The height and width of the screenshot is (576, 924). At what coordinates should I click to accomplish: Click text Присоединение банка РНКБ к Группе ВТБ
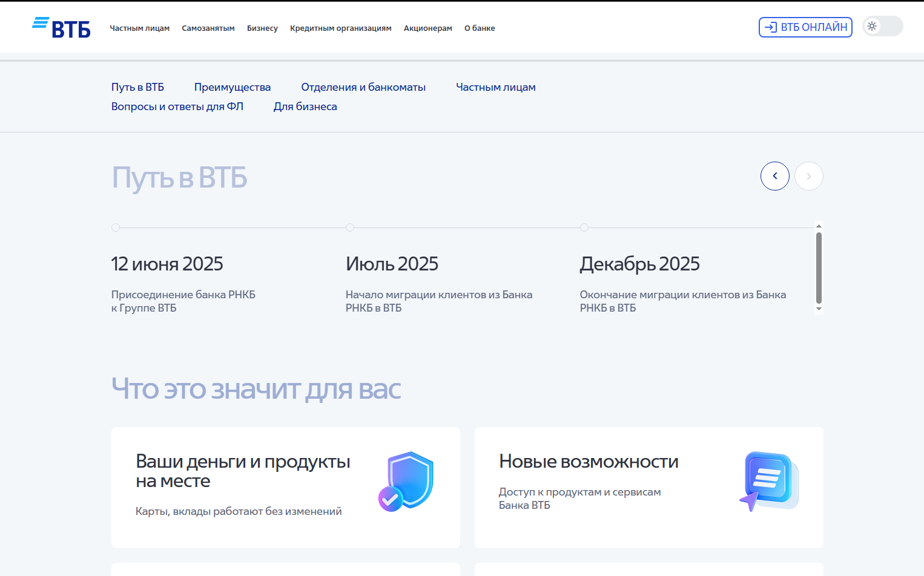183,301
